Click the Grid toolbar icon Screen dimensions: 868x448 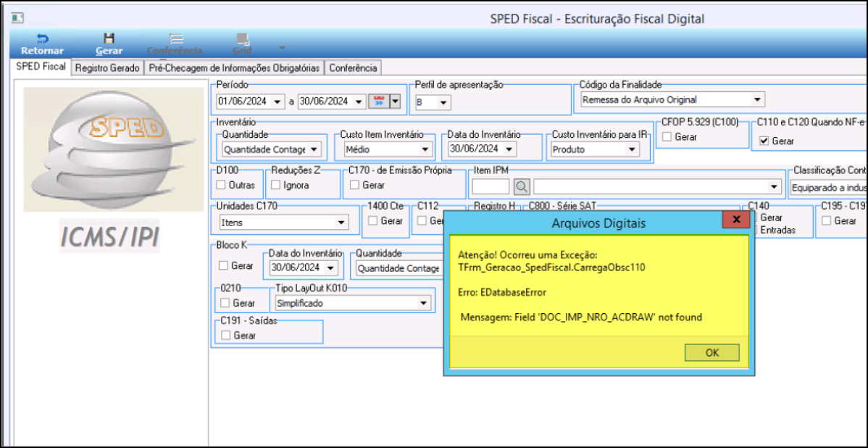(243, 38)
